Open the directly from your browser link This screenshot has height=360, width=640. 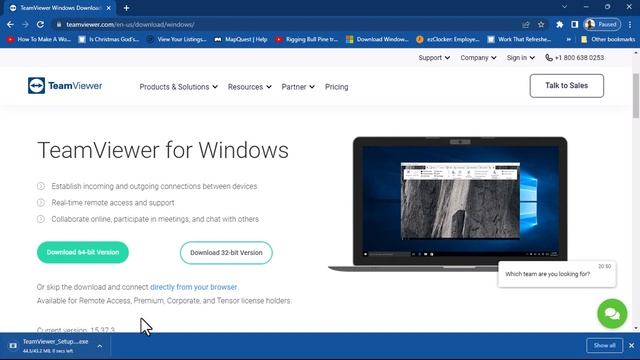point(193,287)
